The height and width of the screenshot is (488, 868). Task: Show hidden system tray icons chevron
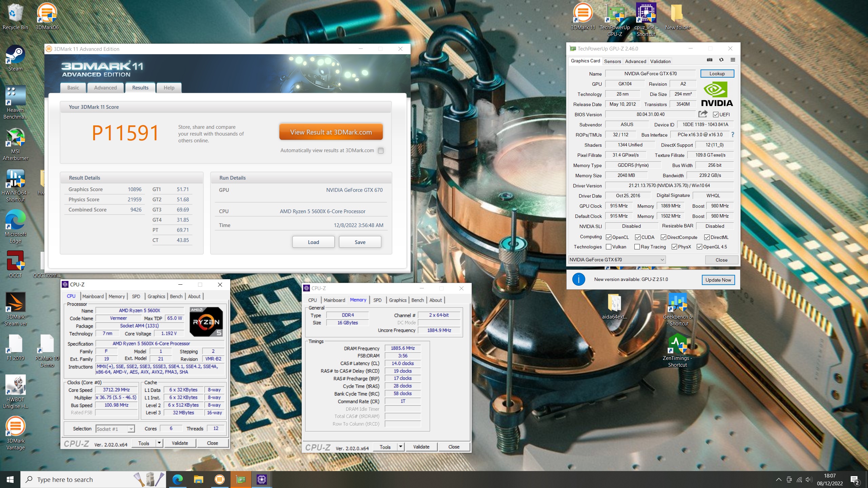click(x=778, y=480)
